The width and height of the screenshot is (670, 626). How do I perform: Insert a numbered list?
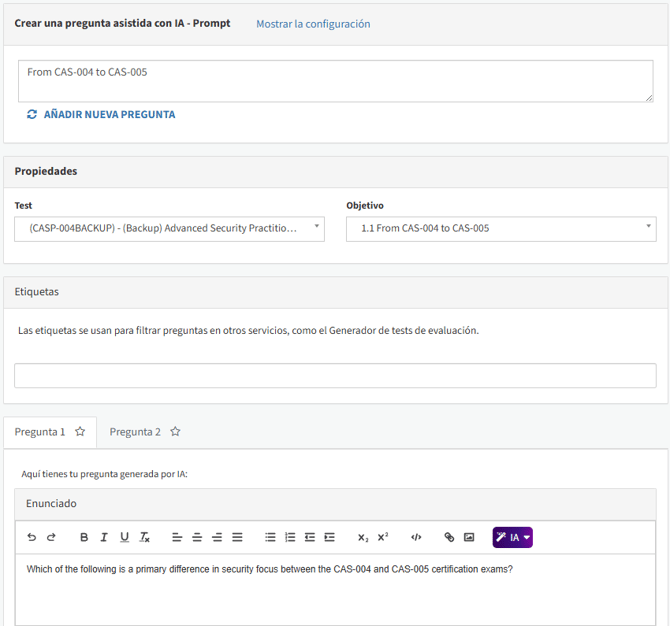tap(290, 537)
